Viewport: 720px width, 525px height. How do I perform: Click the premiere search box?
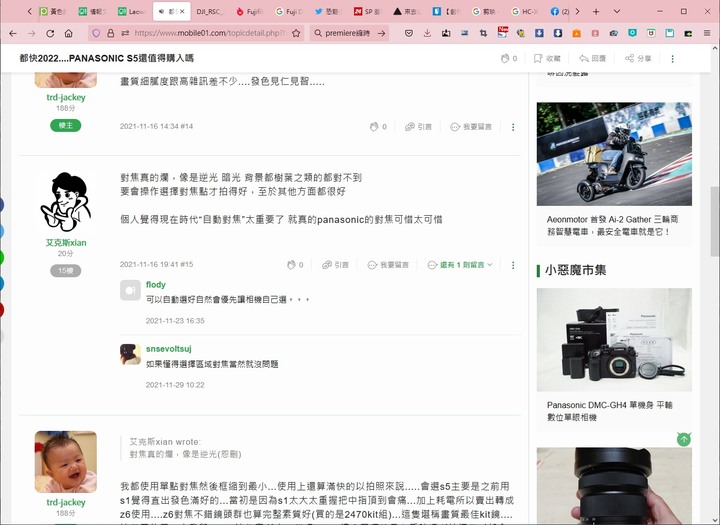coord(348,33)
